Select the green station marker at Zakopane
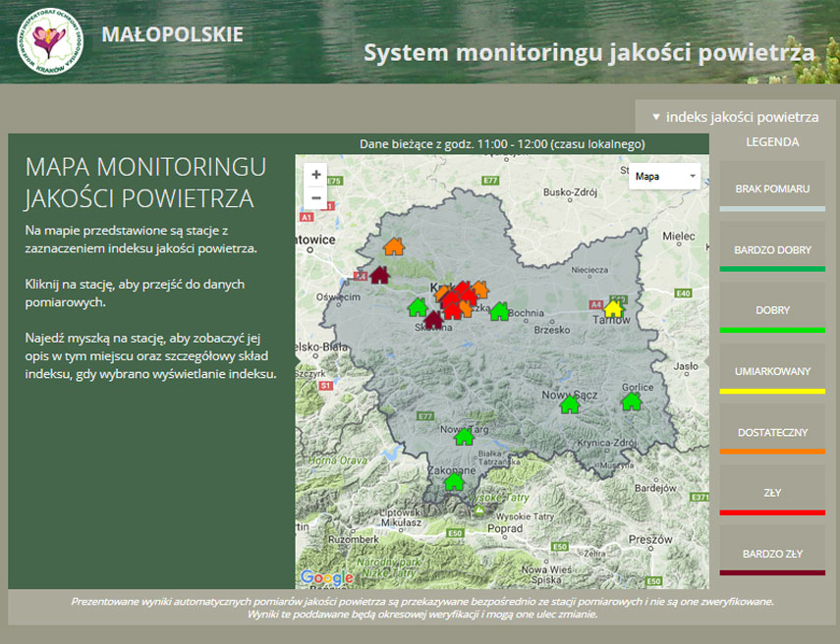Image resolution: width=840 pixels, height=644 pixels. pyautogui.click(x=454, y=482)
